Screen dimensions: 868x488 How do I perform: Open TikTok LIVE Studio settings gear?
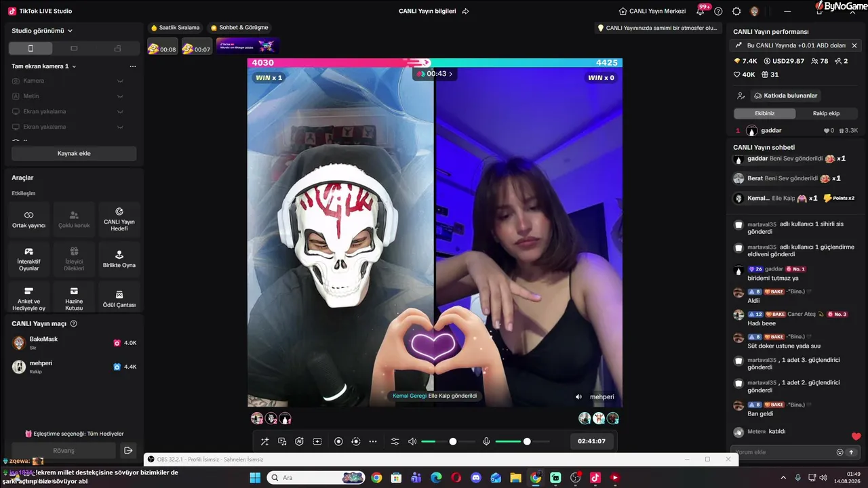(x=736, y=11)
